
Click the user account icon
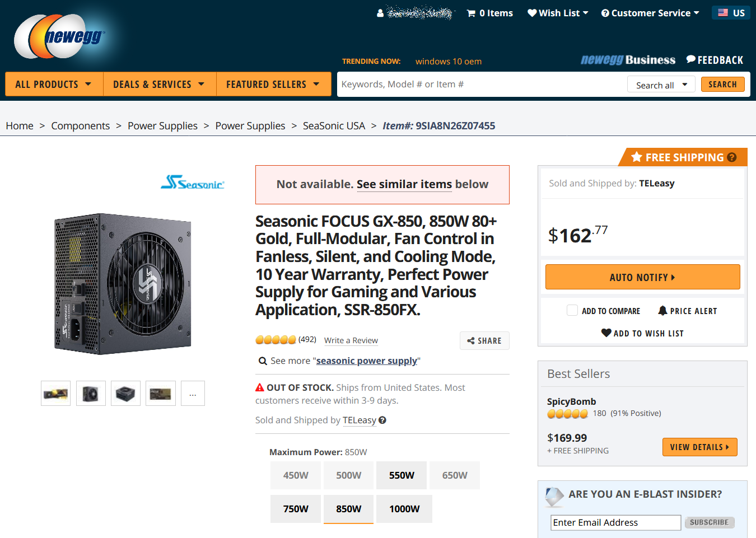(380, 13)
